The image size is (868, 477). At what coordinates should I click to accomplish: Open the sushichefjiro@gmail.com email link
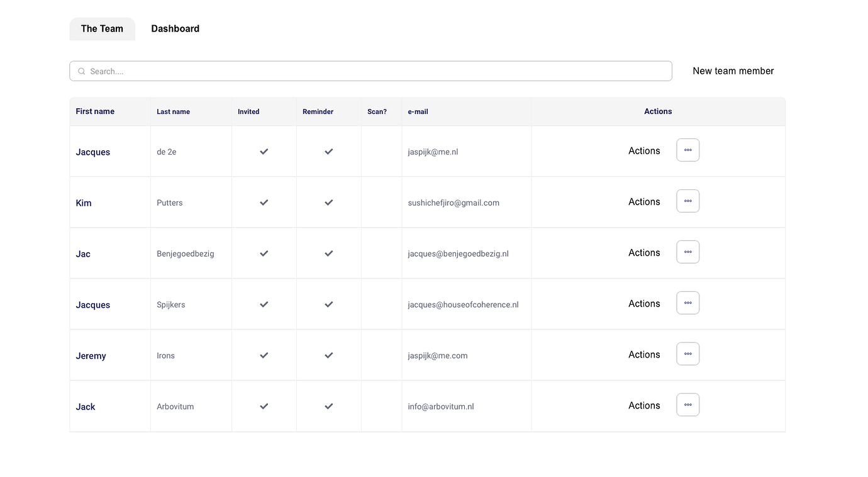click(453, 203)
